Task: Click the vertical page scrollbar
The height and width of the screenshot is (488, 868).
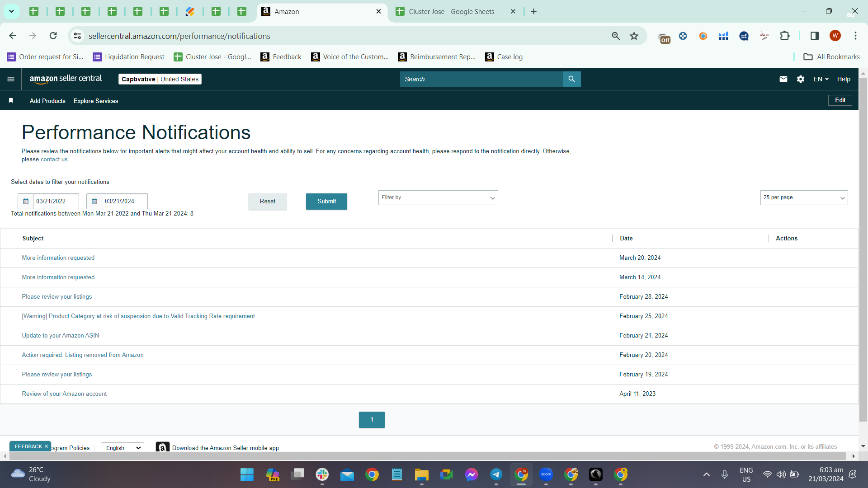Action: 863,249
